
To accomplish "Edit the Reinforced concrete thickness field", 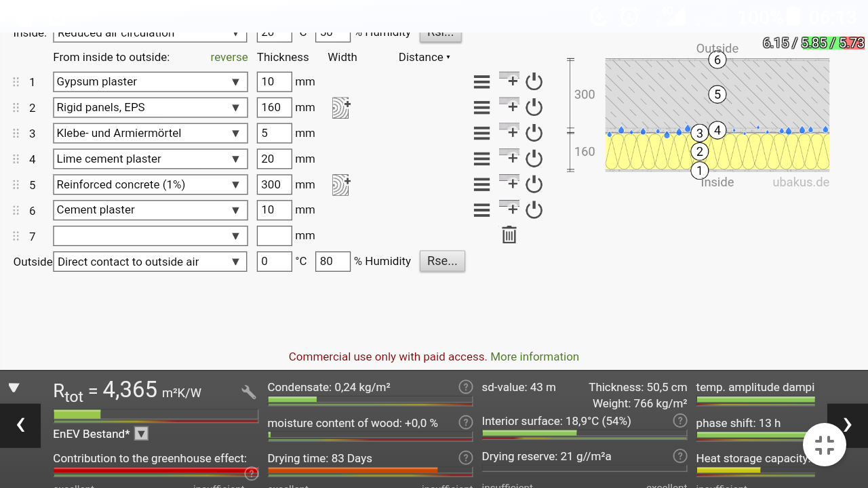I will 274,185.
